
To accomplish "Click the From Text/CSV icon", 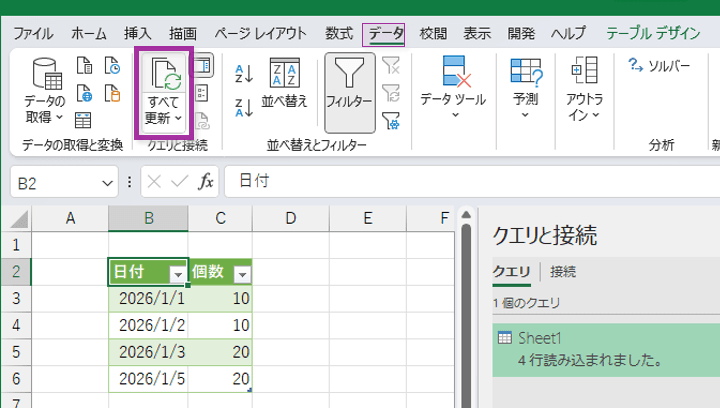I will click(x=84, y=66).
